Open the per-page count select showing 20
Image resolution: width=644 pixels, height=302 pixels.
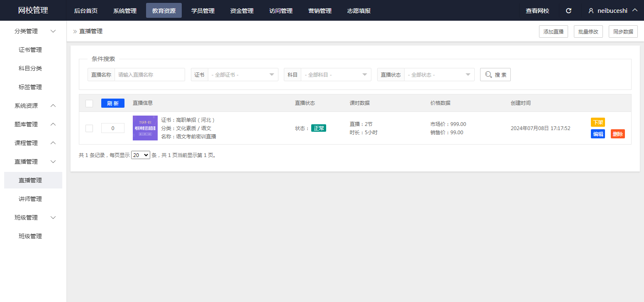coord(141,155)
